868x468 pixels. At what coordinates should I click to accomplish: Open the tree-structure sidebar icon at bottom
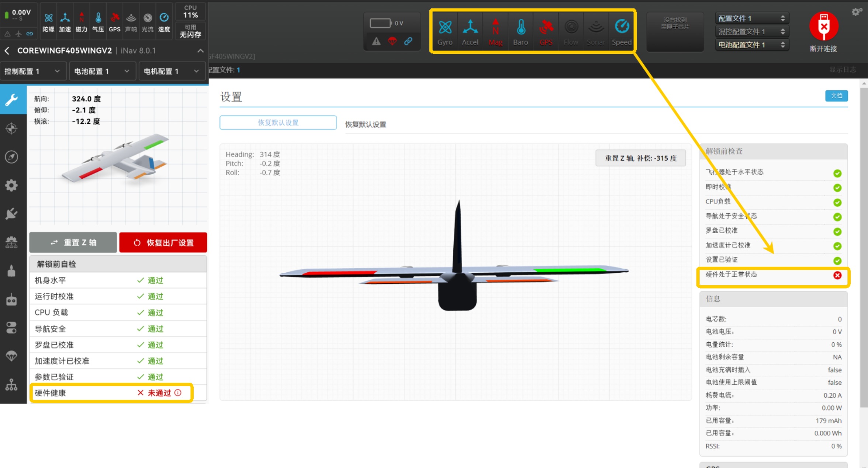tap(12, 385)
